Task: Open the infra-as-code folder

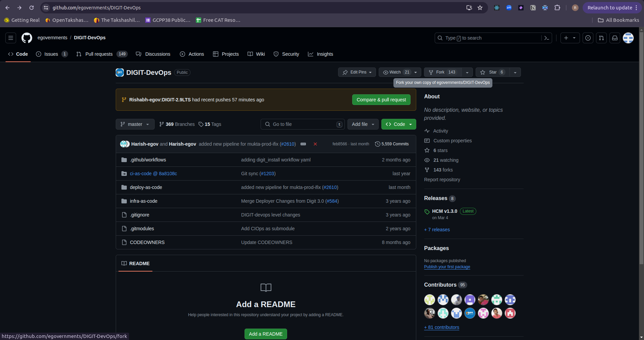Action: click(x=144, y=201)
